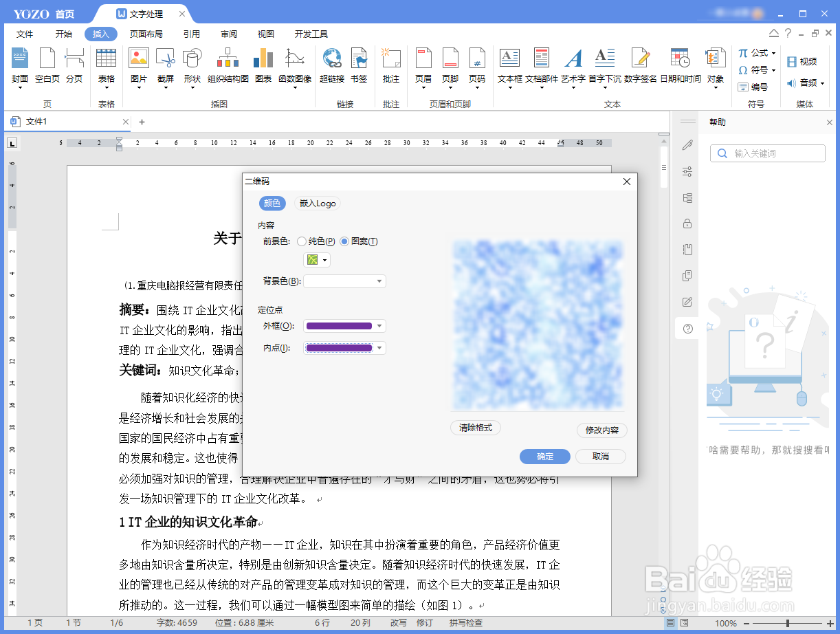Click the QR code preview image
Image resolution: width=840 pixels, height=634 pixels.
click(538, 325)
